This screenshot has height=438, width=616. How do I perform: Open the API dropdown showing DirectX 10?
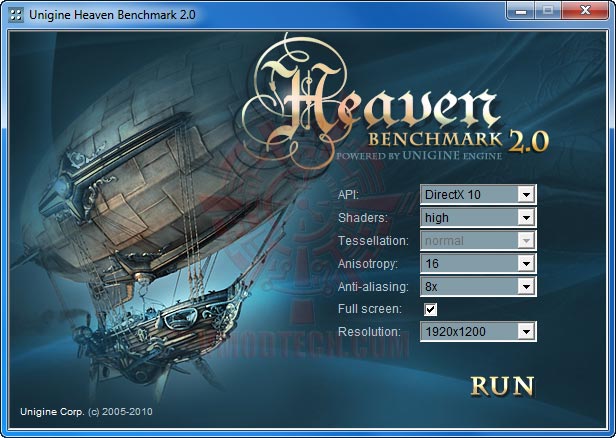[x=478, y=194]
